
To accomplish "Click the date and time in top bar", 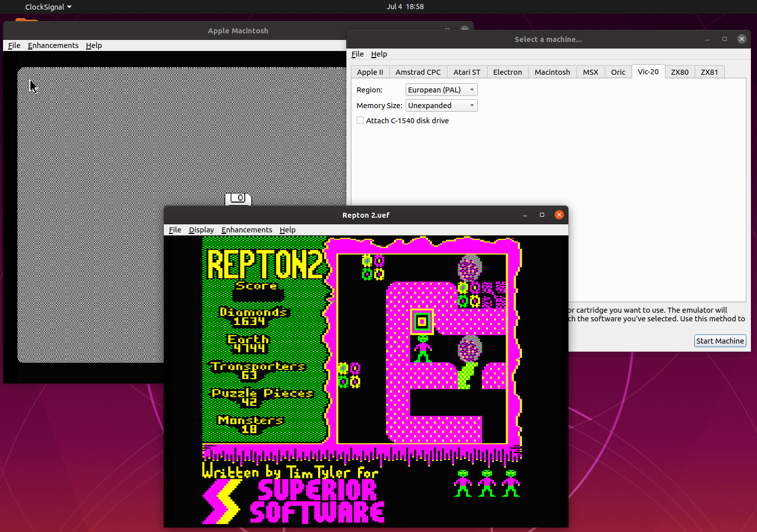I will point(405,7).
